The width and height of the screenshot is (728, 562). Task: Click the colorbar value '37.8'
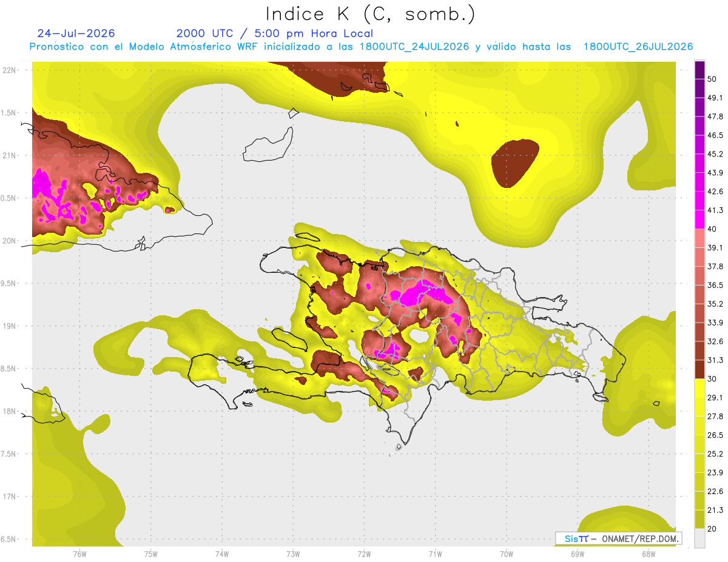tap(715, 266)
